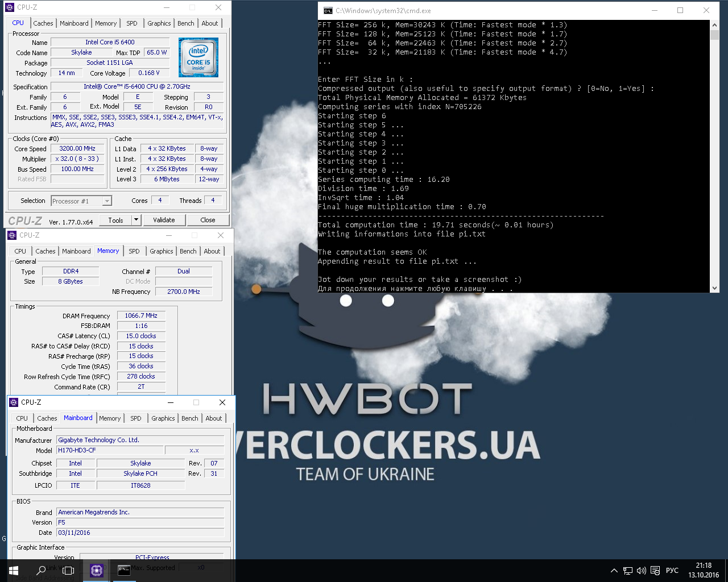Open the volume tray icon
Viewport: 728px width, 582px height.
point(641,571)
